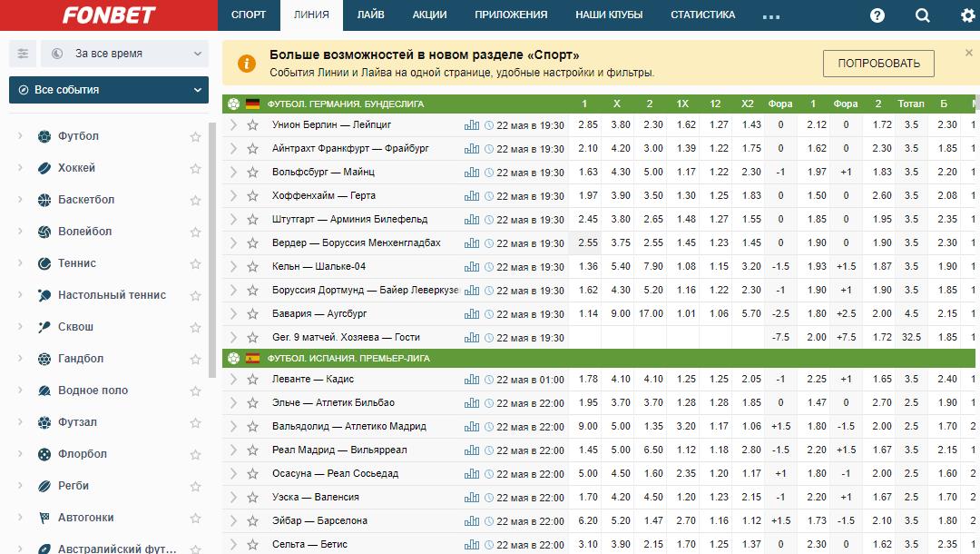Click the filter sliders icon in sidebar
The image size is (980, 554).
click(x=23, y=54)
